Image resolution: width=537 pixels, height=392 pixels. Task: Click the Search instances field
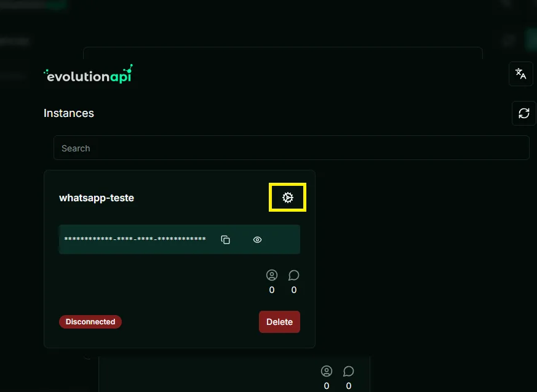(x=292, y=148)
